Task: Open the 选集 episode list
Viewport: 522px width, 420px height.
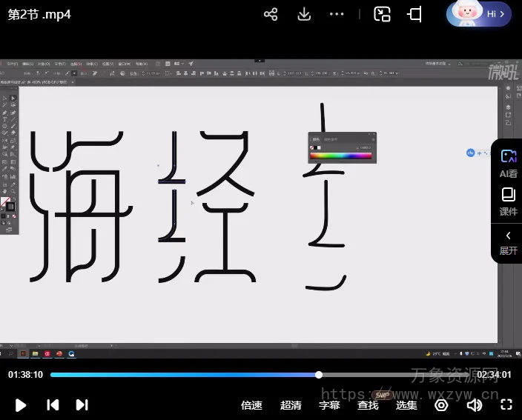Action: click(406, 405)
